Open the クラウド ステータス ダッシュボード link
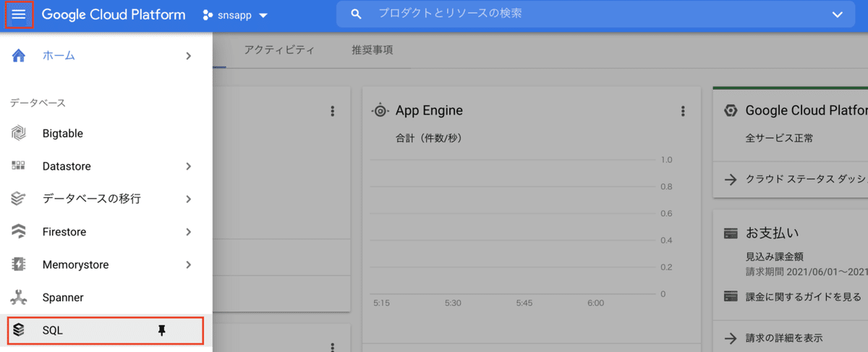 pyautogui.click(x=807, y=179)
